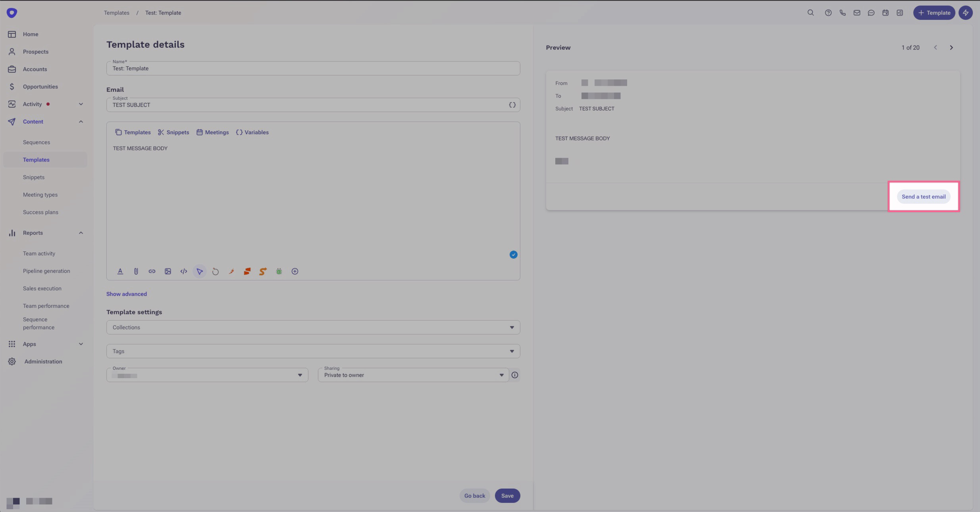Click the lightning bolt icon button
Image resolution: width=980 pixels, height=512 pixels.
(965, 13)
